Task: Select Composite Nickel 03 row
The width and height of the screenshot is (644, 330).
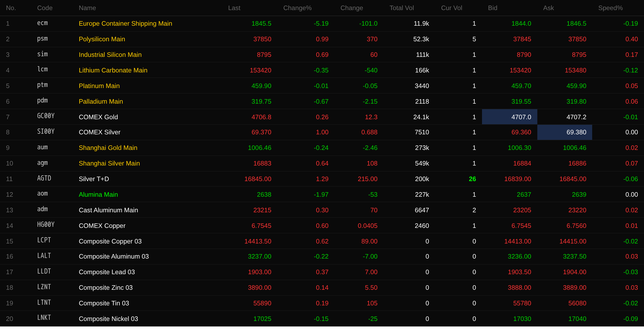Action: (x=322, y=319)
